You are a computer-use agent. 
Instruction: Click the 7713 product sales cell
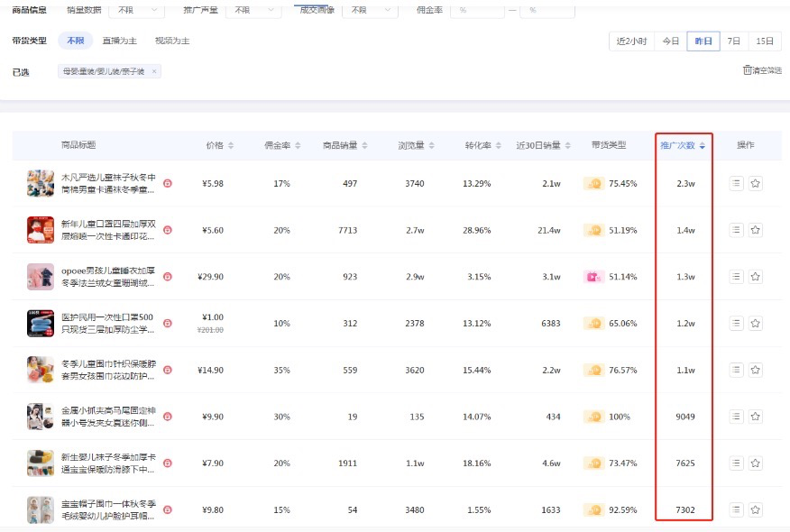pos(347,230)
